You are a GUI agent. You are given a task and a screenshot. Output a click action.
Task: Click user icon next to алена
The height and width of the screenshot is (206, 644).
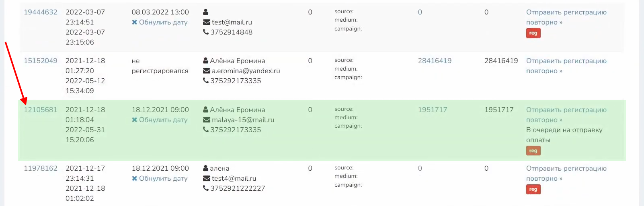pos(206,169)
